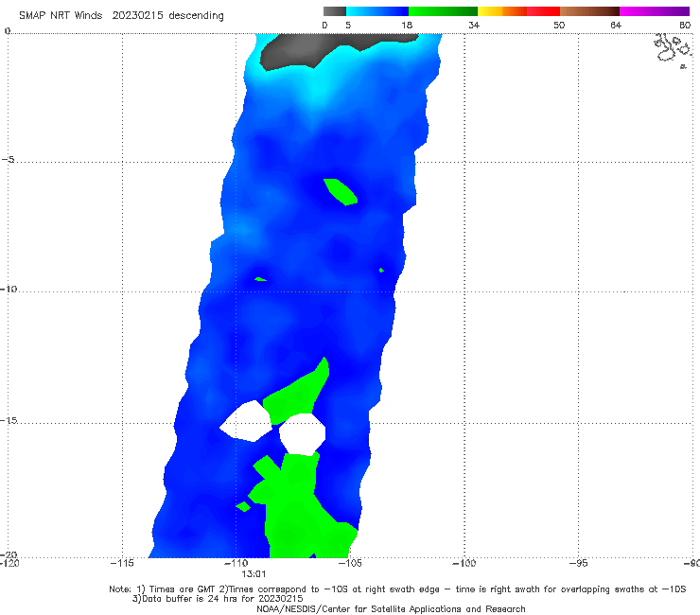Click the longitude axis label '-105'
Viewport: 700px width, 615px height.
[x=350, y=563]
